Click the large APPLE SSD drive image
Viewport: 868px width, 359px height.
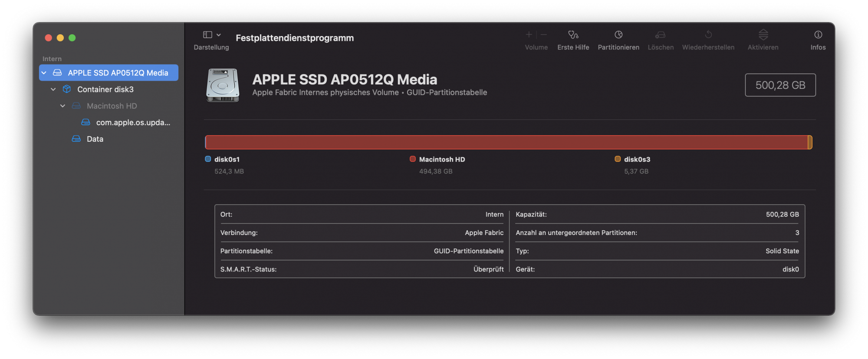coord(223,85)
